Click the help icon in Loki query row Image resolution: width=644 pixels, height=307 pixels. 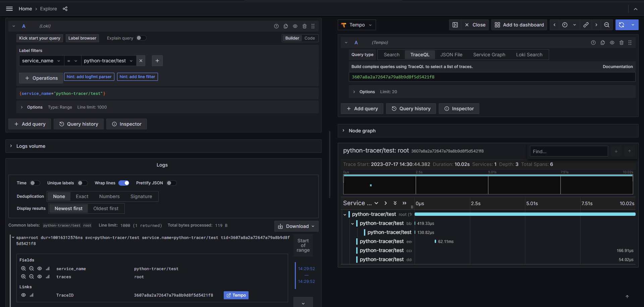pyautogui.click(x=276, y=26)
